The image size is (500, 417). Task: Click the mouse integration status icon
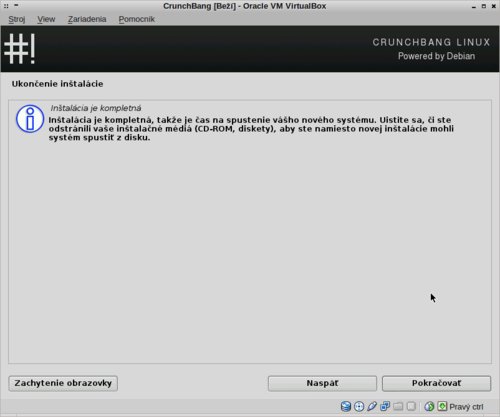[429, 406]
